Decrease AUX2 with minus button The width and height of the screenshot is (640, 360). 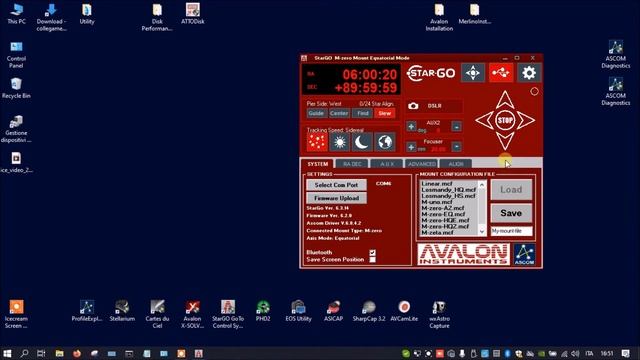(x=457, y=127)
